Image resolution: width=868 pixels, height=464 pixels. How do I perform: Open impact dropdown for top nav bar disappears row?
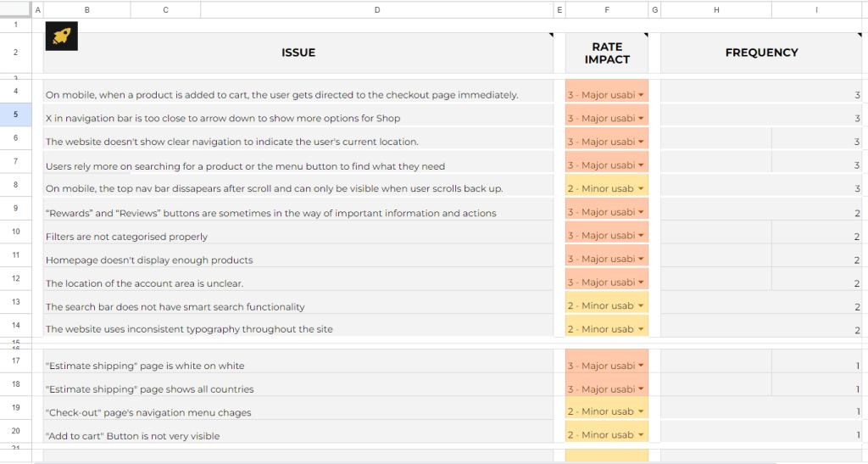tap(641, 189)
